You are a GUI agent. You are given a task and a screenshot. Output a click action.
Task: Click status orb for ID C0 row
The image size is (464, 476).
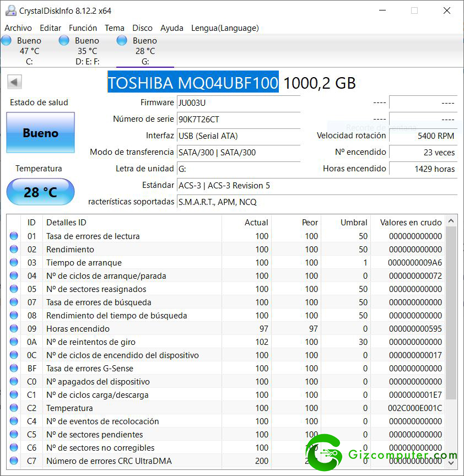coord(14,381)
